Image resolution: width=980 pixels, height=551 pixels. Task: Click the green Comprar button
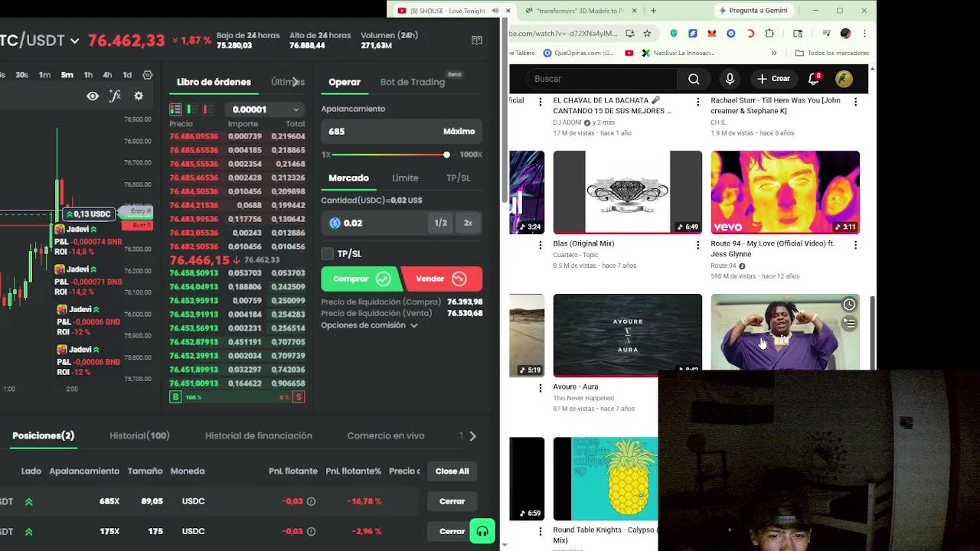[x=361, y=279]
